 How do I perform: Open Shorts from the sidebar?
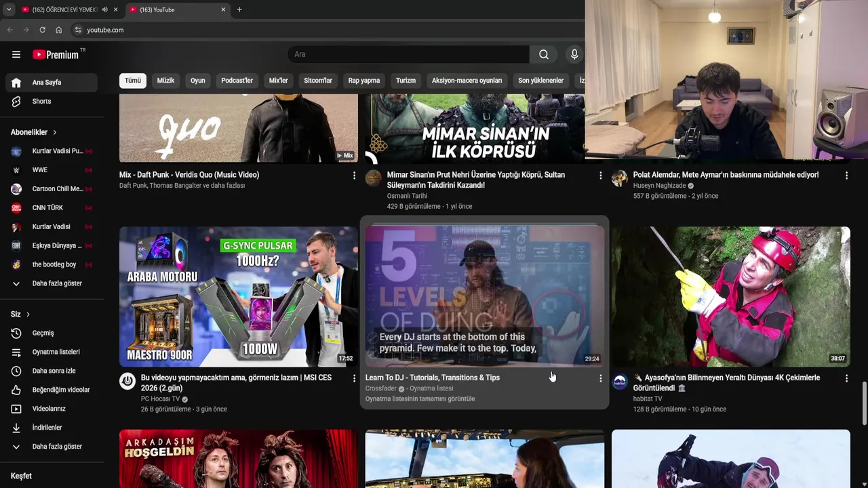pos(52,102)
